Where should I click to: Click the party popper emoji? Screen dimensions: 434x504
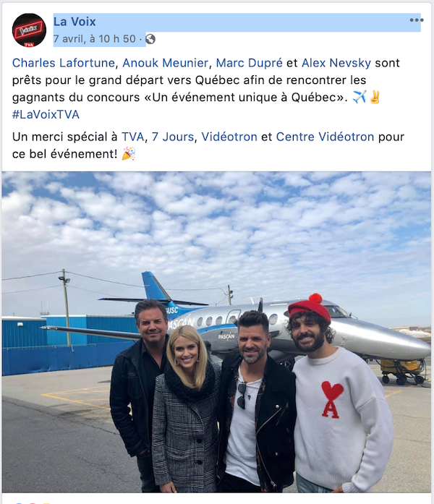pyautogui.click(x=129, y=153)
